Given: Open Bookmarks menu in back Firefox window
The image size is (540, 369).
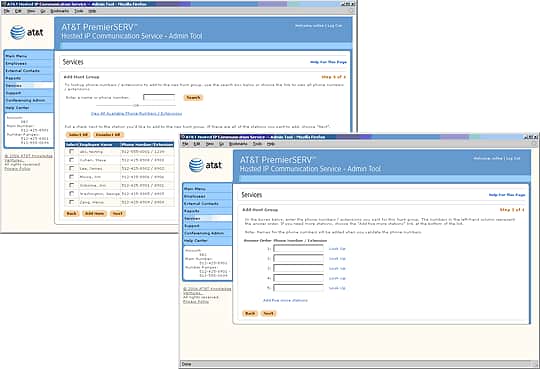Looking at the screenshot, I should click(x=60, y=11).
